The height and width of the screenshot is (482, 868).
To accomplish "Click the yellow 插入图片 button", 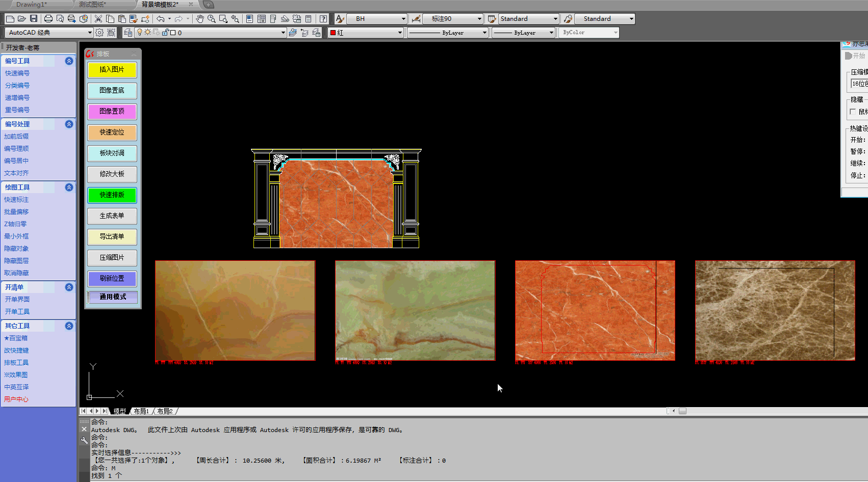I will point(112,70).
